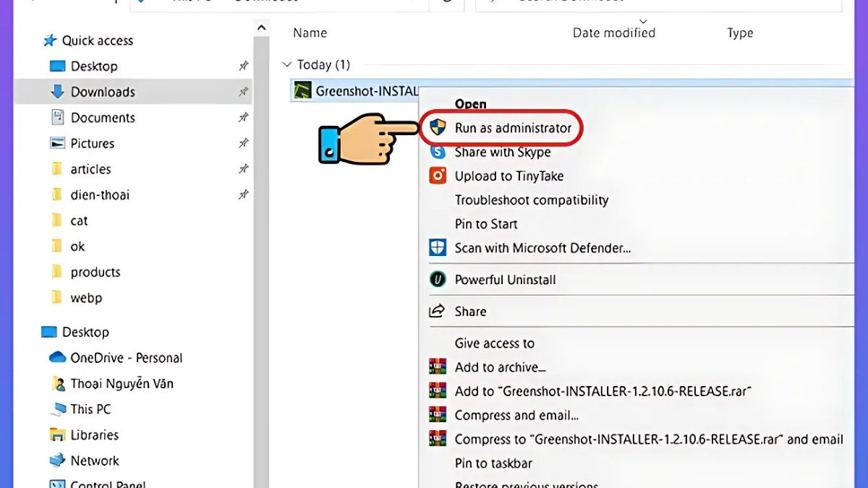This screenshot has width=868, height=488.
Task: Click the Quick access star icon
Action: 49,40
